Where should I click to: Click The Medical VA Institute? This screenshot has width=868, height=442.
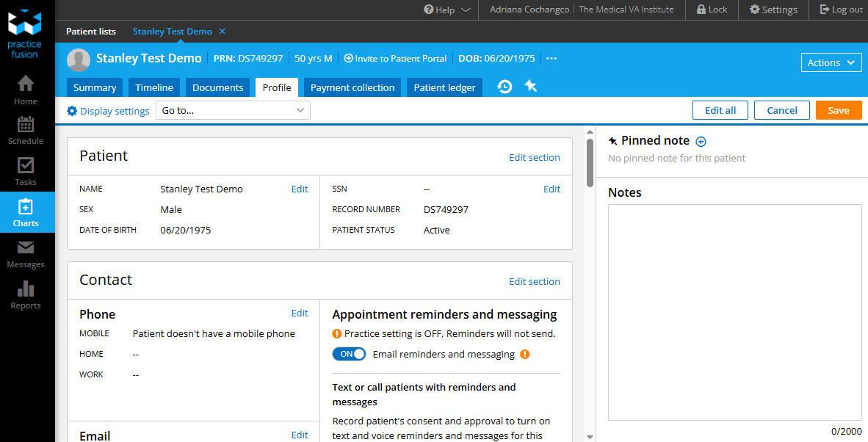[626, 10]
